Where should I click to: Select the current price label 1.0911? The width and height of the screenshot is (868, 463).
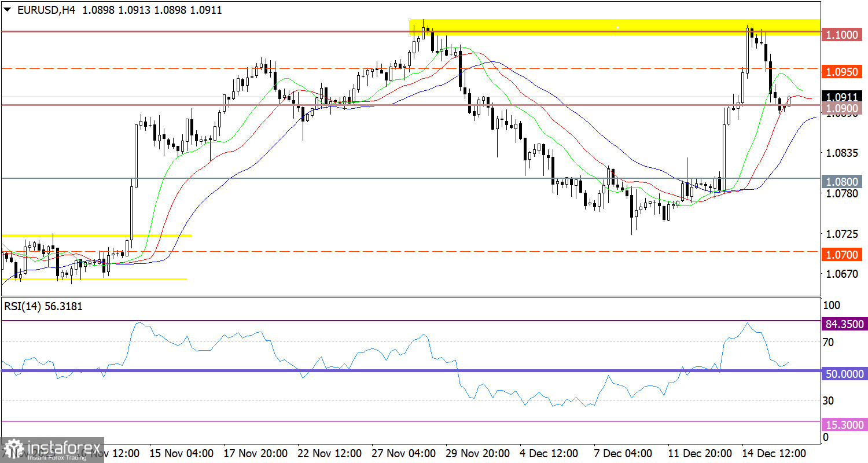843,97
